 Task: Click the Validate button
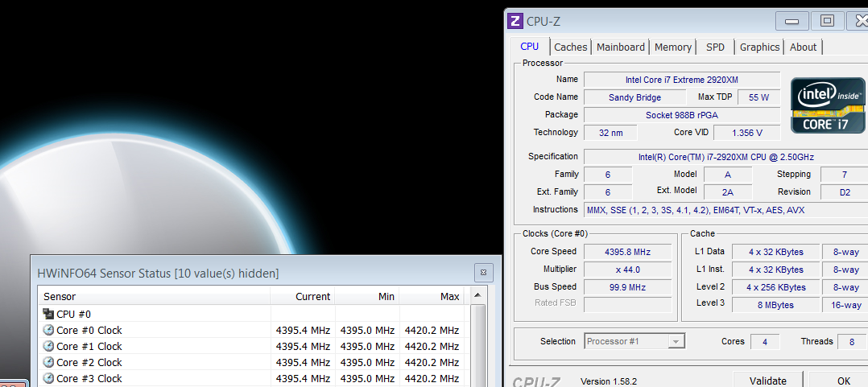768,380
